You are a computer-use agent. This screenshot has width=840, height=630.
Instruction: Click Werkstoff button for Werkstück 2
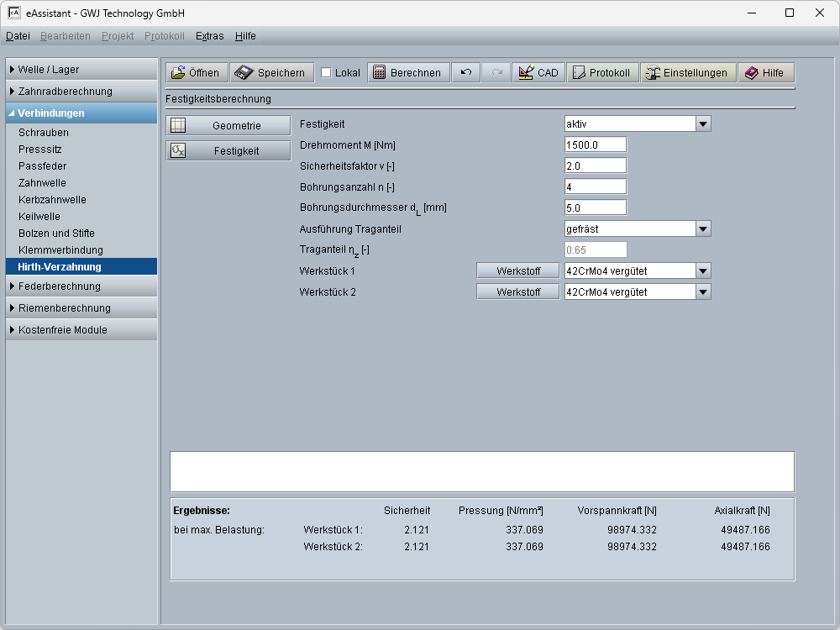click(x=517, y=292)
